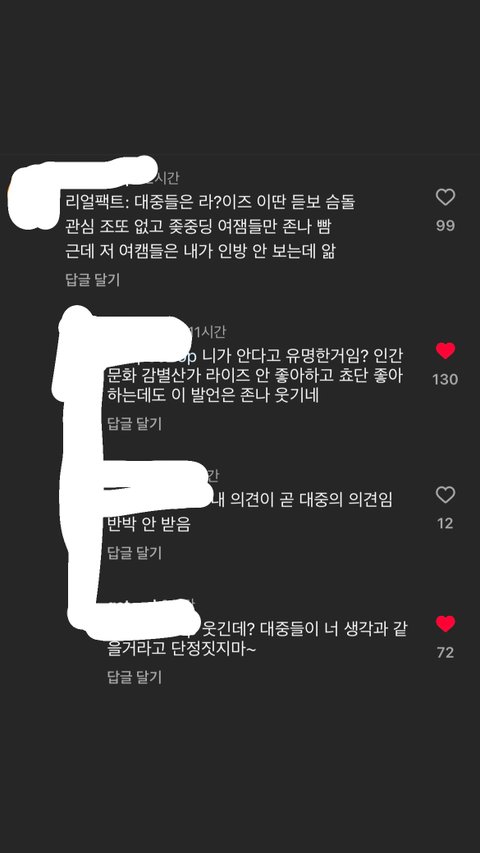Image resolution: width=480 pixels, height=853 pixels.
Task: Open reply under the 리얼팩트 comment
Action: [x=92, y=280]
